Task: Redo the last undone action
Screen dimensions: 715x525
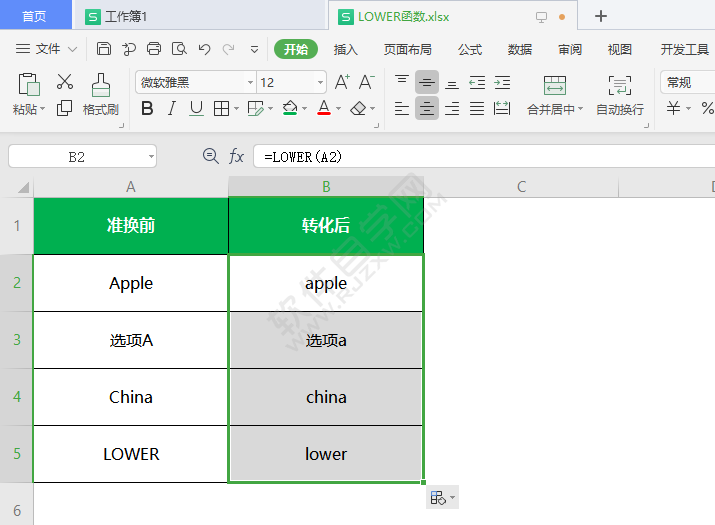Action: pos(228,49)
